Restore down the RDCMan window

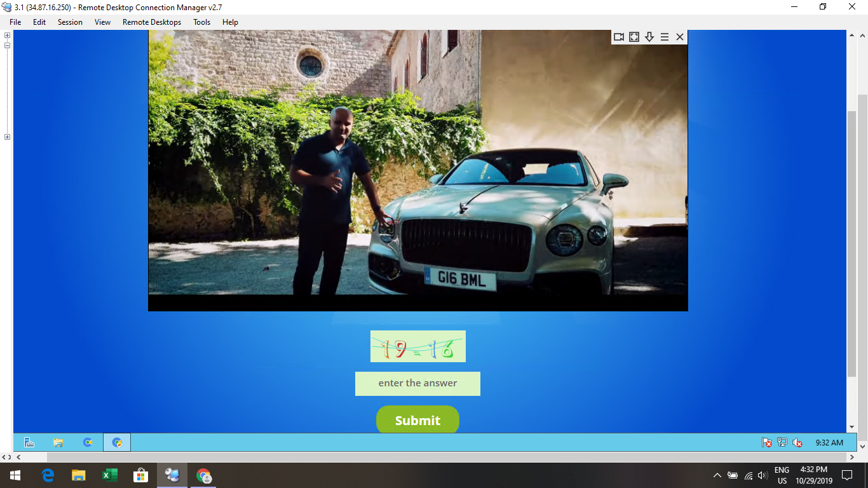click(x=823, y=7)
